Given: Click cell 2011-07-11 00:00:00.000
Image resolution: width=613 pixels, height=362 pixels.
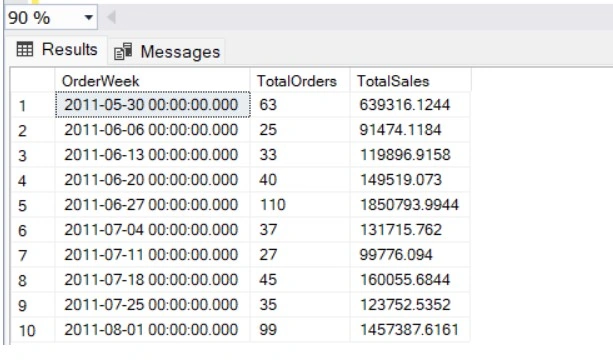Looking at the screenshot, I should [152, 255].
